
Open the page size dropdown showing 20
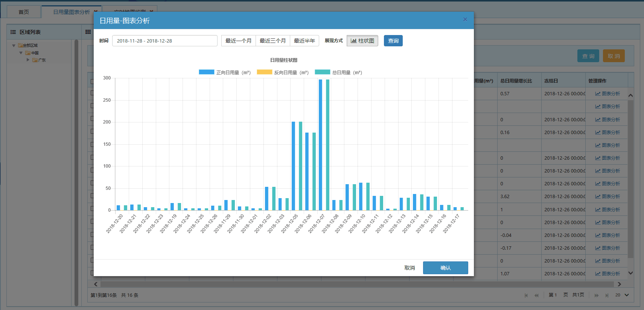(622, 295)
